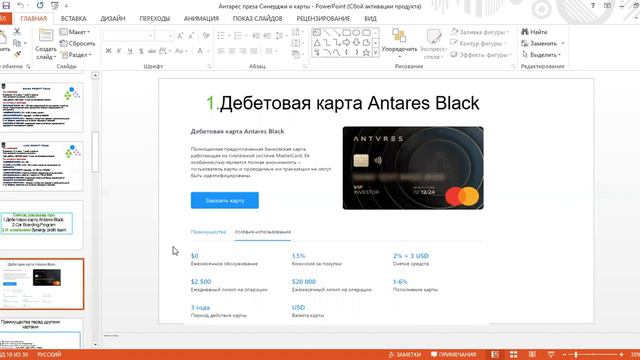Toggle Bold (Ж) formatting
The width and height of the screenshot is (640, 360).
(108, 51)
